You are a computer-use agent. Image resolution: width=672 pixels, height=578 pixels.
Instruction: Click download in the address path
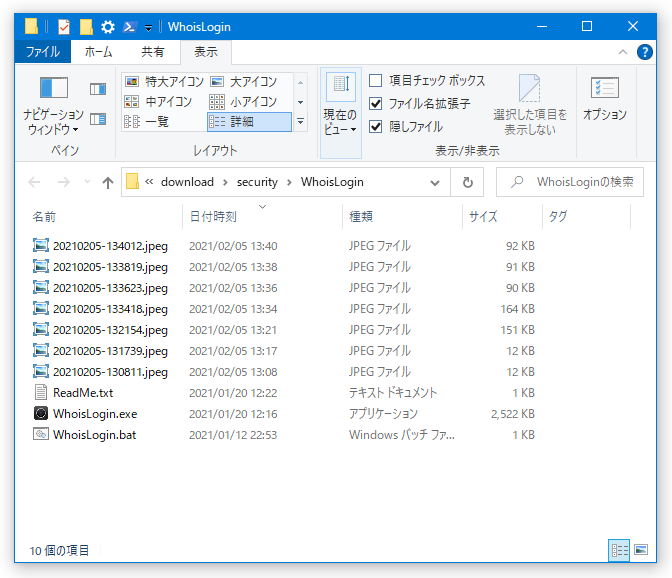pyautogui.click(x=187, y=182)
